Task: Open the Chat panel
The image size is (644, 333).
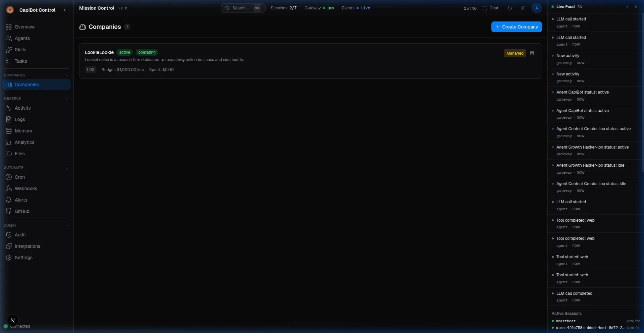Action: click(x=490, y=8)
